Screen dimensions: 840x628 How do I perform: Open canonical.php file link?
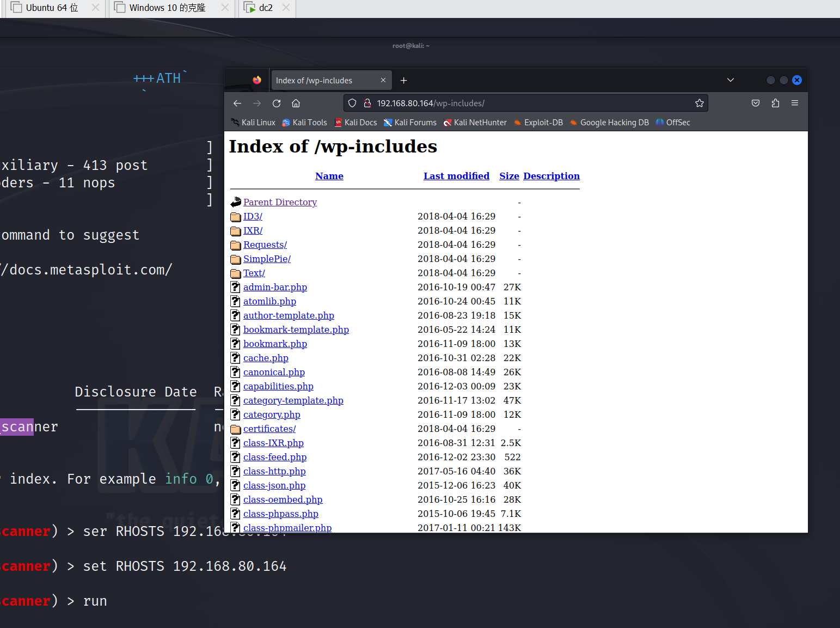[274, 372]
